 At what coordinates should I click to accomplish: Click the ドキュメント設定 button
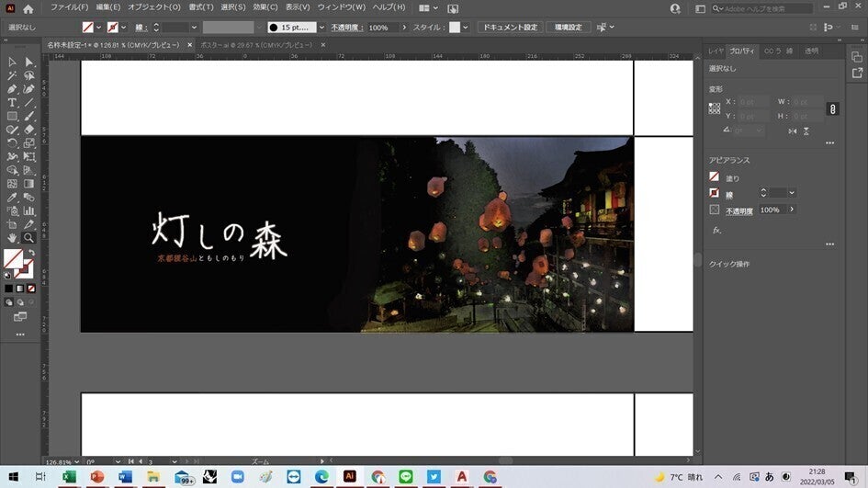point(510,28)
